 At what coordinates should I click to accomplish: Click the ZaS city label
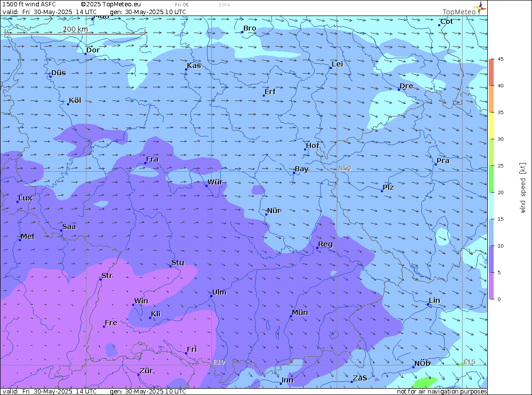360,378
